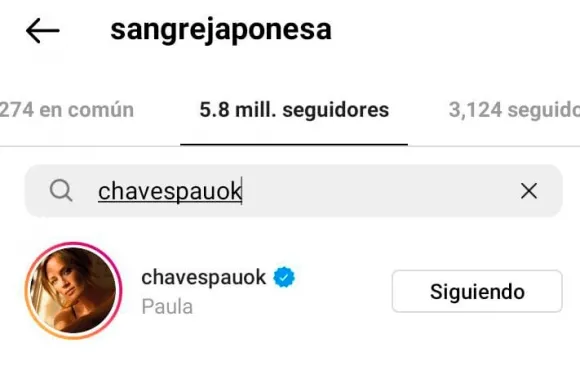The width and height of the screenshot is (580, 379).
Task: Click the magnifying glass search icon
Action: (61, 190)
